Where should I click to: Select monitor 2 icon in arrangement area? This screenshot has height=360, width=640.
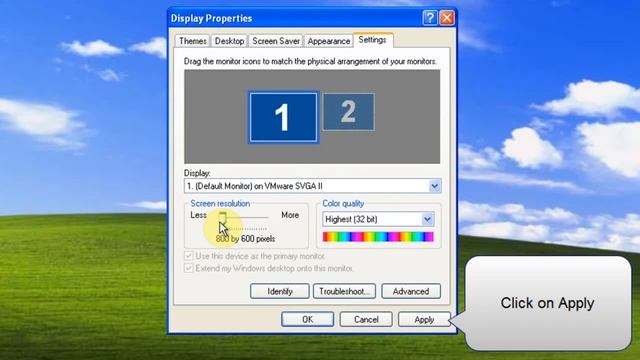pos(348,112)
